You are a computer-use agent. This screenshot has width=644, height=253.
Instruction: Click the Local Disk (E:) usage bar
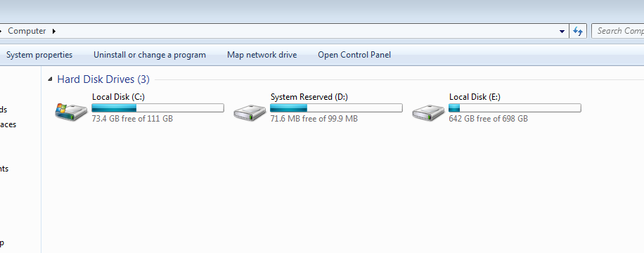point(515,108)
